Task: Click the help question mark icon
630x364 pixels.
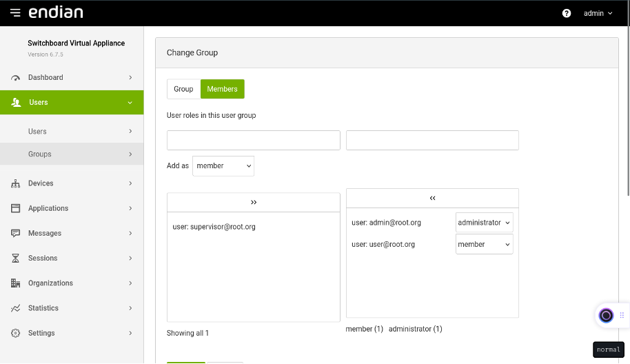Action: point(567,13)
